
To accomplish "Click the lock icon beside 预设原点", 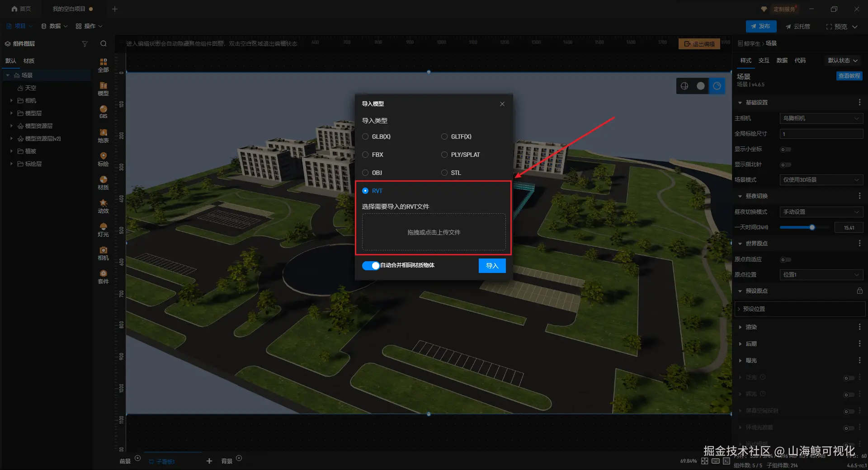I will [859, 291].
